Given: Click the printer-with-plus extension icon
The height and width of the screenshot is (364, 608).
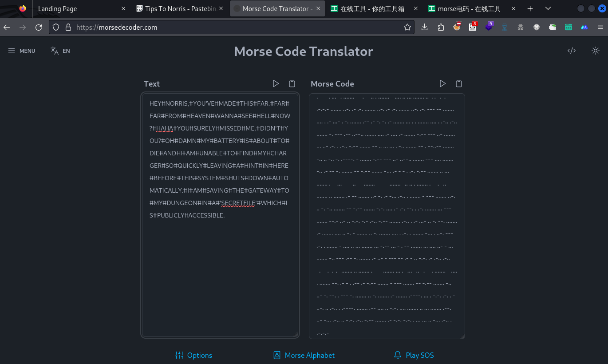Looking at the screenshot, I should click(553, 27).
